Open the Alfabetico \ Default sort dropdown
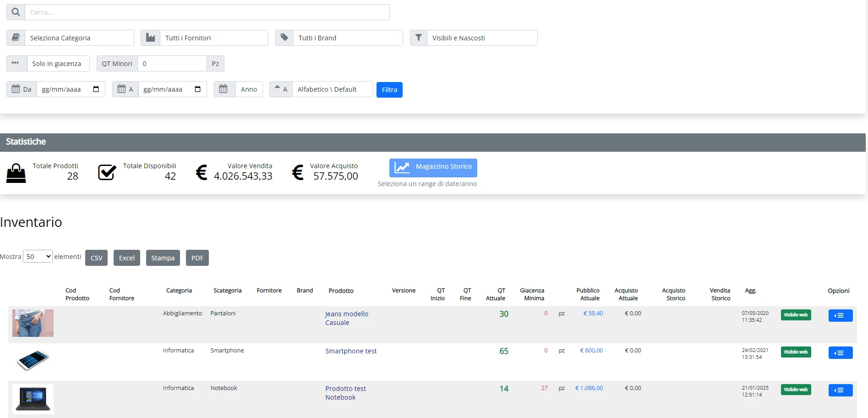 (333, 89)
